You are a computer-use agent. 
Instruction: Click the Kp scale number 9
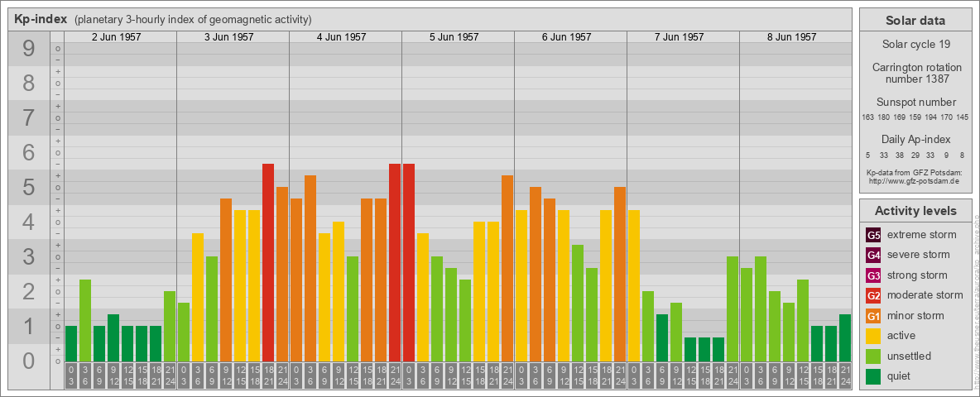(29, 49)
